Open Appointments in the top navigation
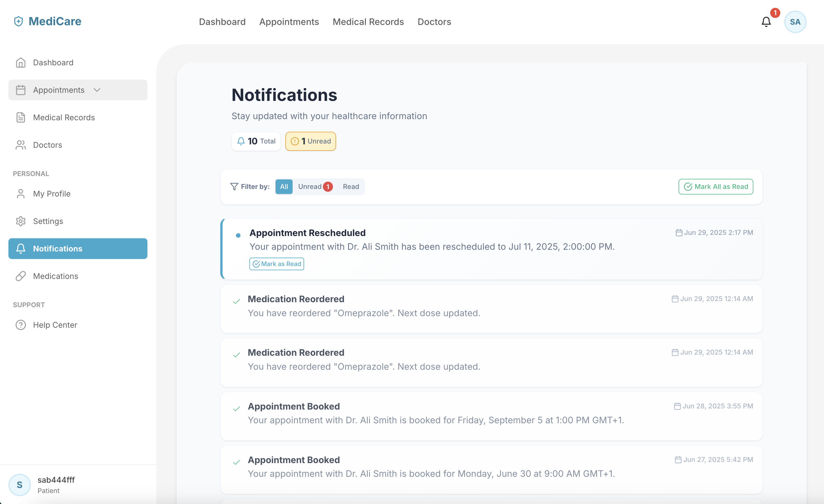This screenshot has width=824, height=504. [289, 22]
